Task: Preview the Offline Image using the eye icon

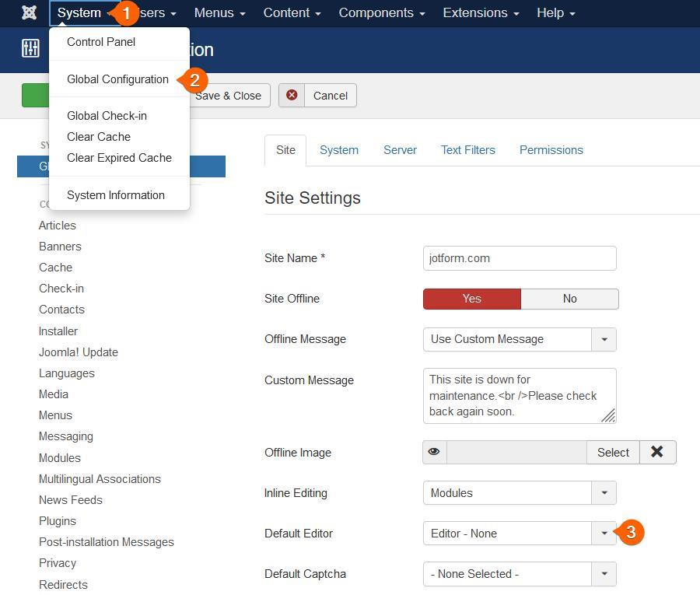Action: [434, 452]
